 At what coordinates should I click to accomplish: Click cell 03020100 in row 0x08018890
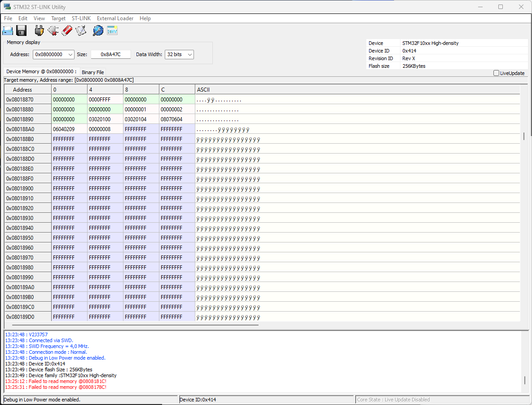[105, 119]
